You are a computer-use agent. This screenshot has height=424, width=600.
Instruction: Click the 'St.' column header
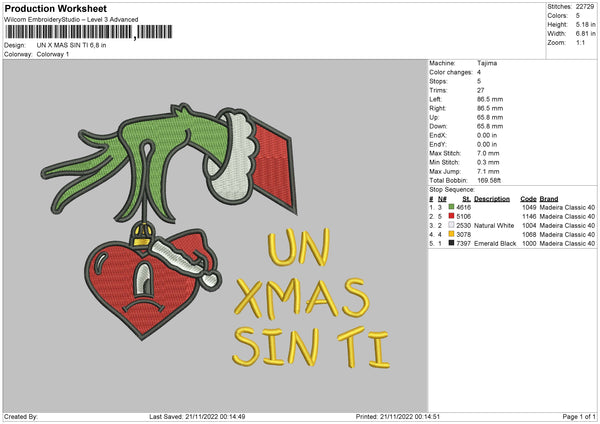(x=466, y=199)
